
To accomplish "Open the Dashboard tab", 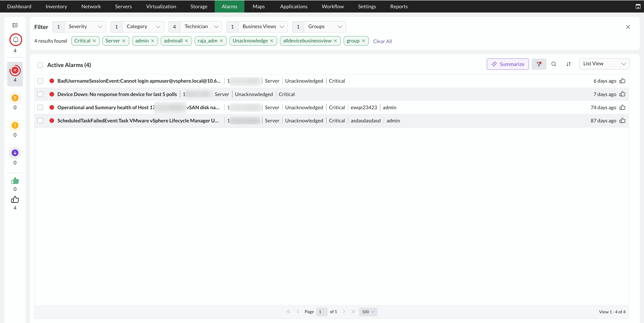I will [x=19, y=6].
